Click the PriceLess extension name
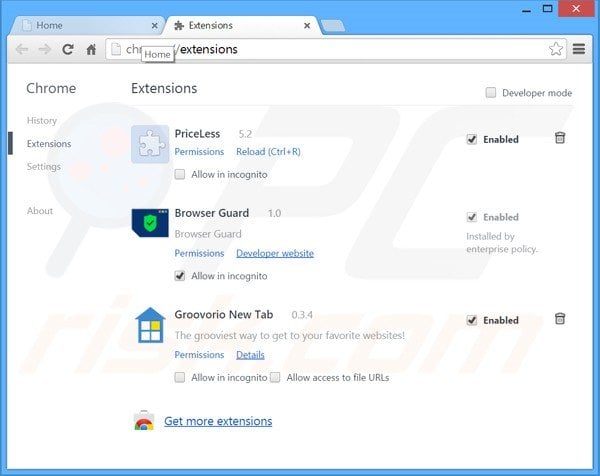 [197, 134]
